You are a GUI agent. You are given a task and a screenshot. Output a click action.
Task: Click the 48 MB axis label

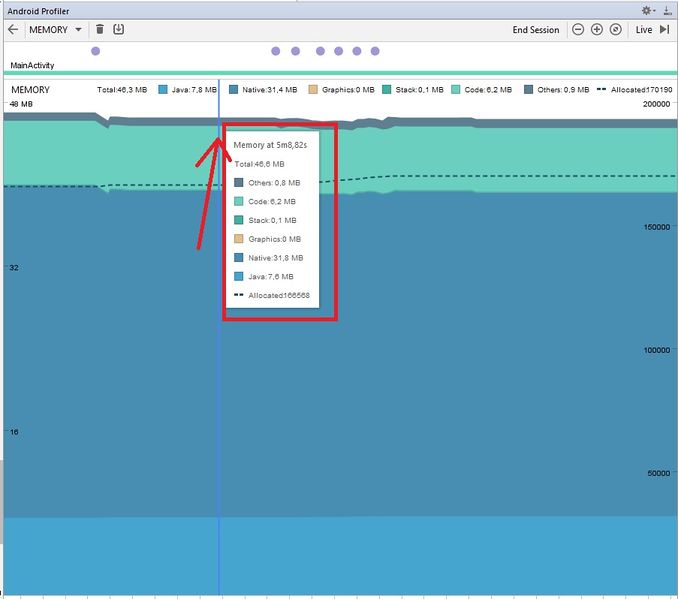coord(21,104)
